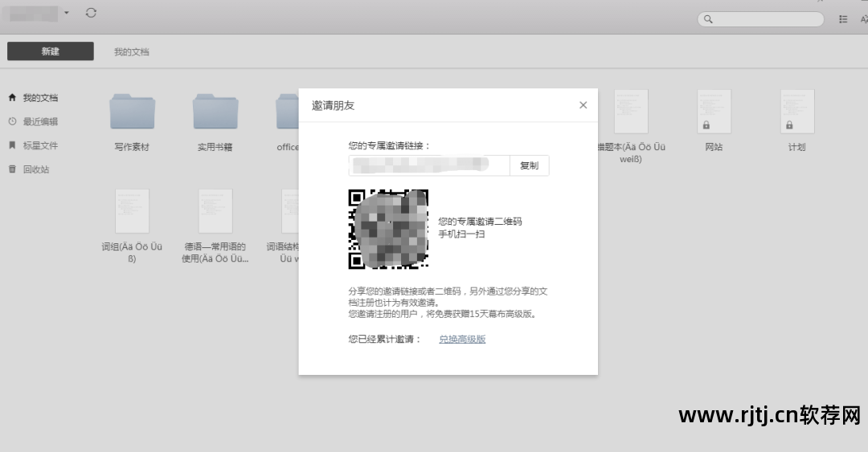Click the 实用书籍 folder name
This screenshot has width=868, height=452.
215,147
